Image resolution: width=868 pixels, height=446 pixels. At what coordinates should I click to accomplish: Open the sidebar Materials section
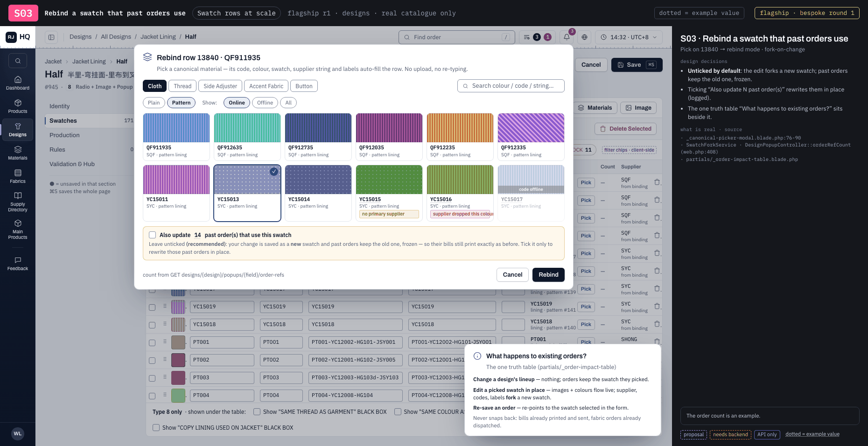pos(18,153)
